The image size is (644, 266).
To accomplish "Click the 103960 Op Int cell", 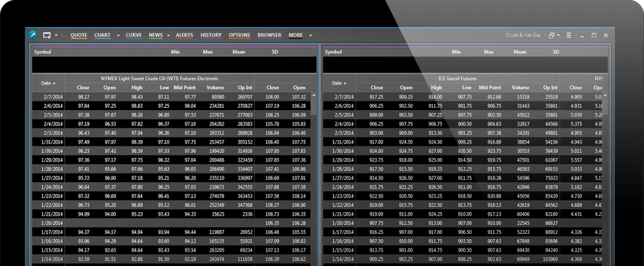I will click(x=549, y=259).
